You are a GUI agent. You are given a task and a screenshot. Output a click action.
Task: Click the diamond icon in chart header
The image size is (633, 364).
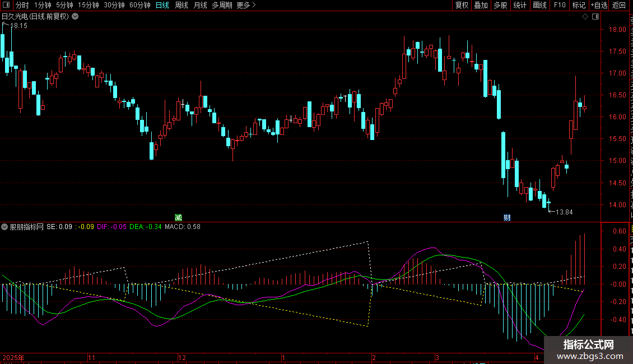click(x=585, y=17)
